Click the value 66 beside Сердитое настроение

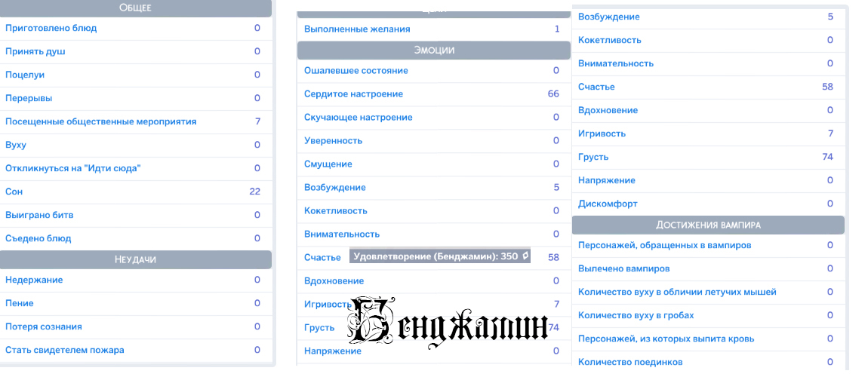(x=553, y=94)
